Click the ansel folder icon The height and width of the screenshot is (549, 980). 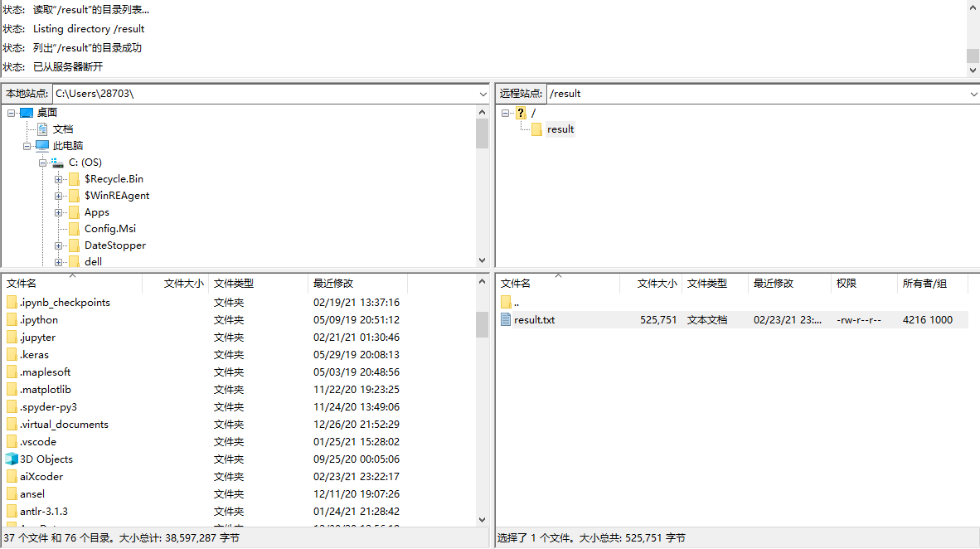(x=12, y=494)
